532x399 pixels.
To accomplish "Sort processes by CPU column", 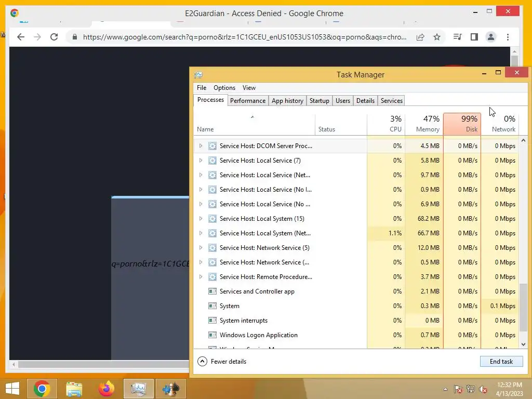I will click(x=386, y=124).
